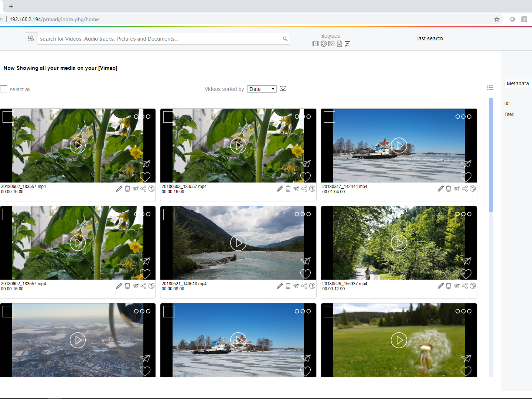Filter by document filetype icon
Image resolution: width=532 pixels, height=399 pixels.
click(x=339, y=44)
